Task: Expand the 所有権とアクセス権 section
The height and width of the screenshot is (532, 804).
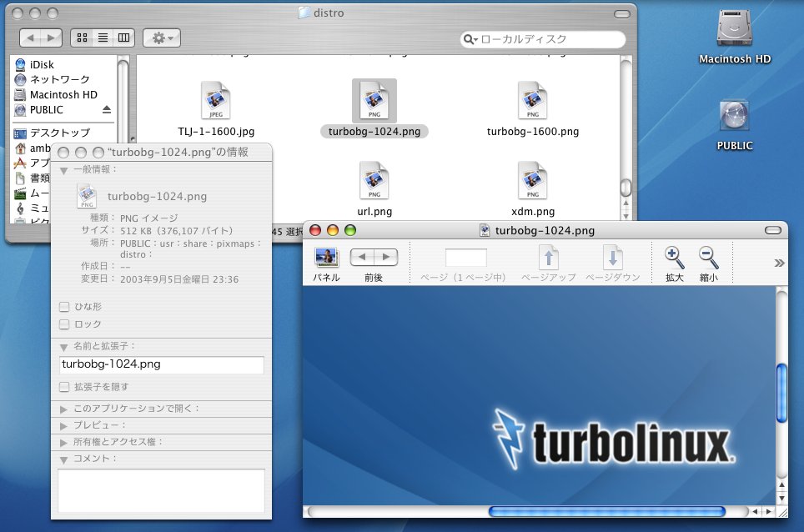Action: [64, 442]
